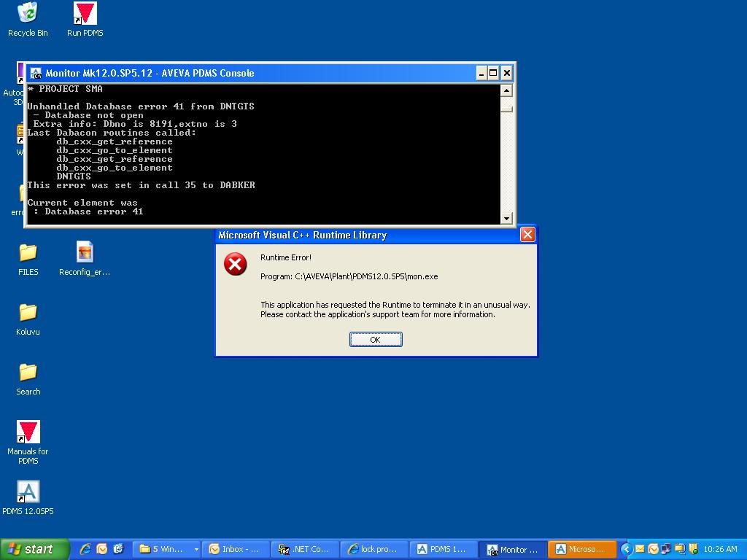Switch to the 'Microso...' taskbar button

pyautogui.click(x=581, y=549)
